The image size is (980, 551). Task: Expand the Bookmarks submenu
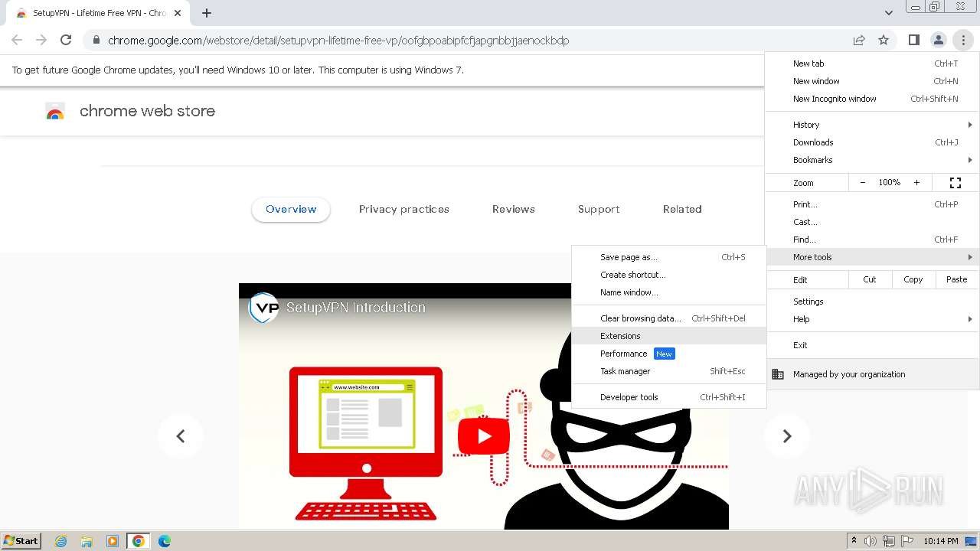click(872, 160)
